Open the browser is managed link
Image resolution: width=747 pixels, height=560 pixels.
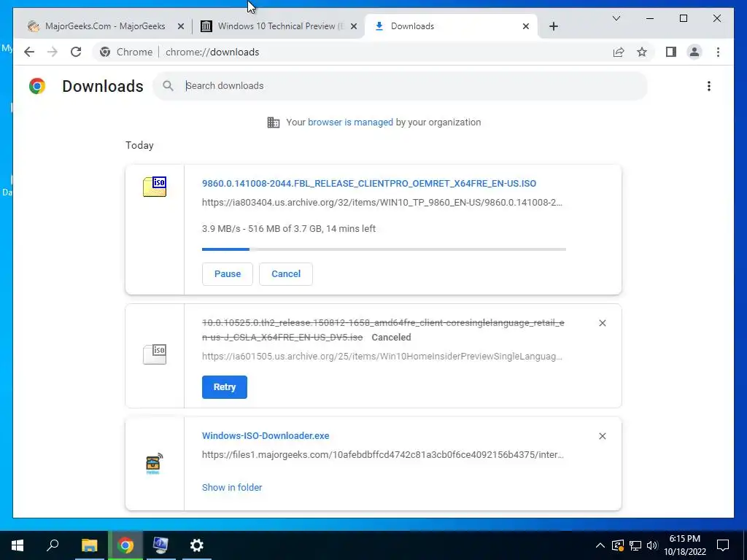[350, 122]
